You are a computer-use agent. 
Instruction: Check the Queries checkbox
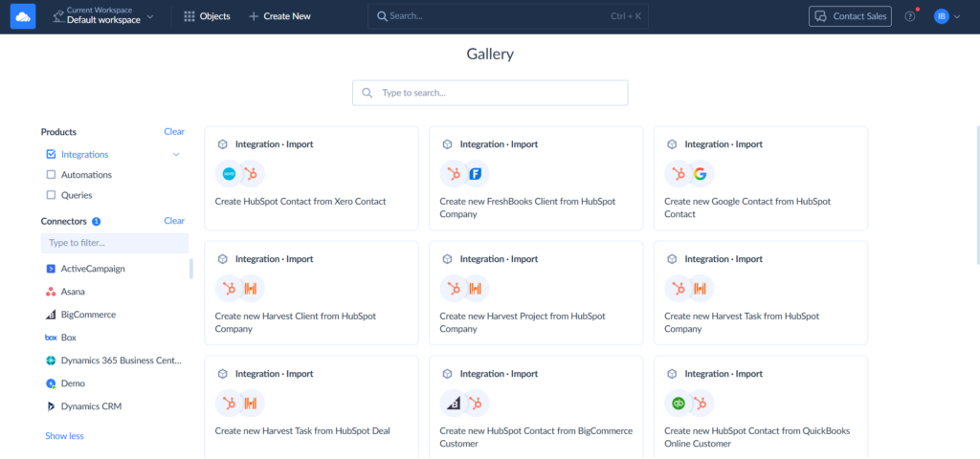pyautogui.click(x=52, y=195)
